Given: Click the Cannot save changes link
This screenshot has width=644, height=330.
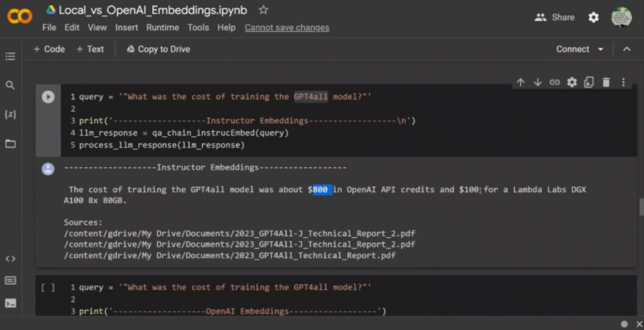Looking at the screenshot, I should (x=287, y=28).
